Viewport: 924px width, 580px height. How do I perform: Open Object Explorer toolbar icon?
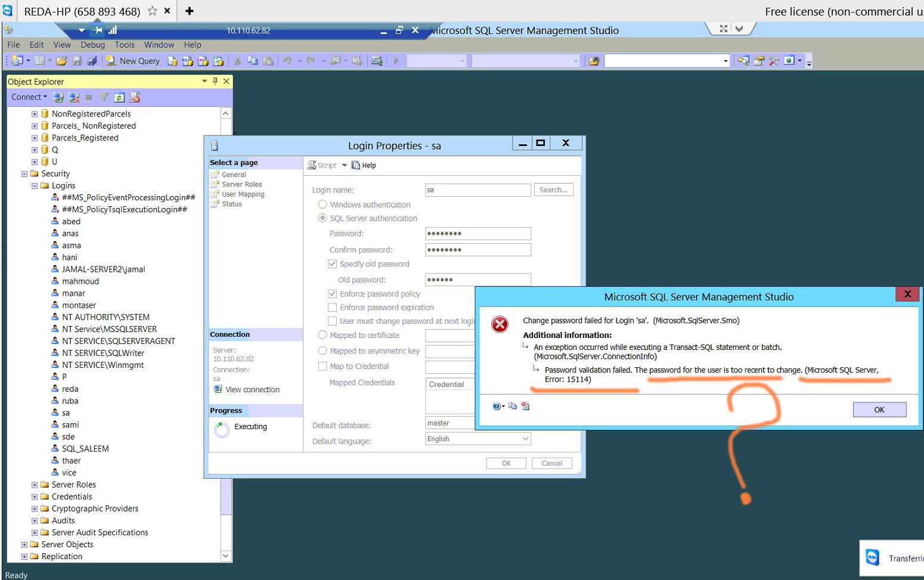(x=743, y=61)
